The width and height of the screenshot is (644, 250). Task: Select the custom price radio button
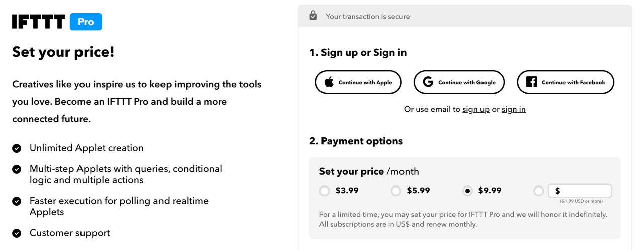539,191
